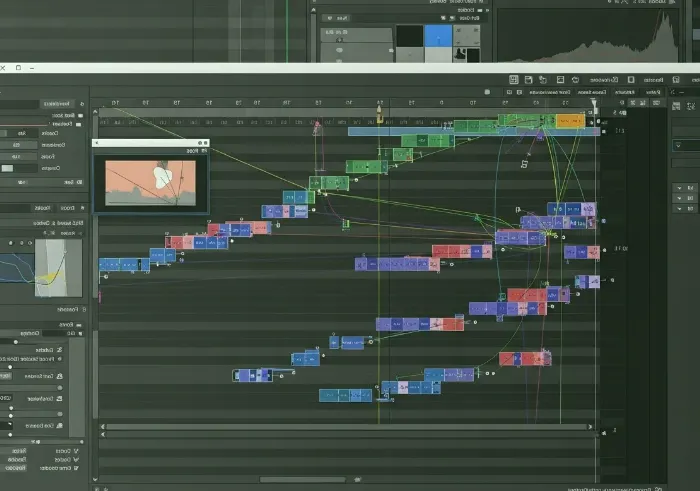
Task: Click the yellow playhead marker on the timeline ruler
Action: [379, 114]
